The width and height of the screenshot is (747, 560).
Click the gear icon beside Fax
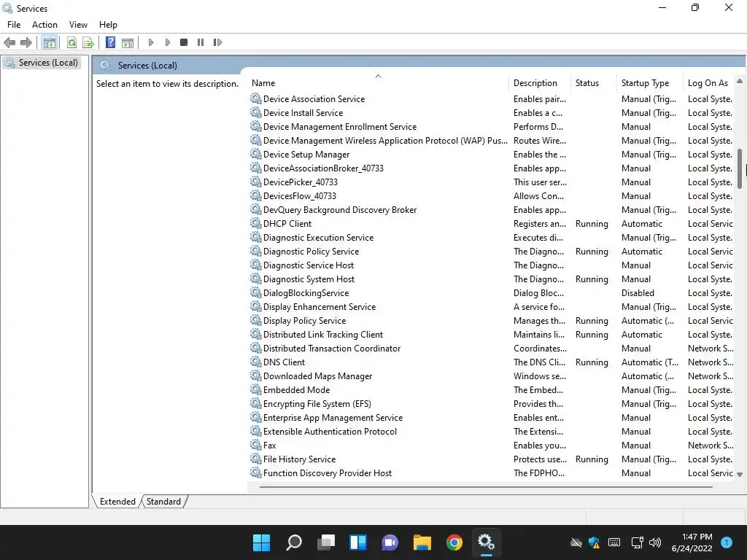(256, 446)
